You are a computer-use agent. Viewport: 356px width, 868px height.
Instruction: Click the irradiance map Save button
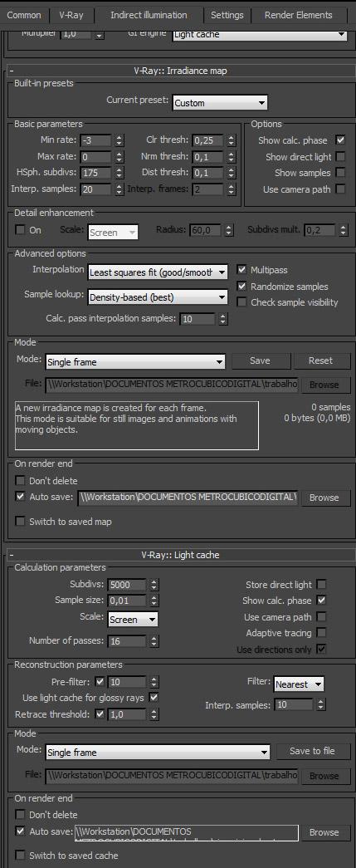[x=261, y=361]
